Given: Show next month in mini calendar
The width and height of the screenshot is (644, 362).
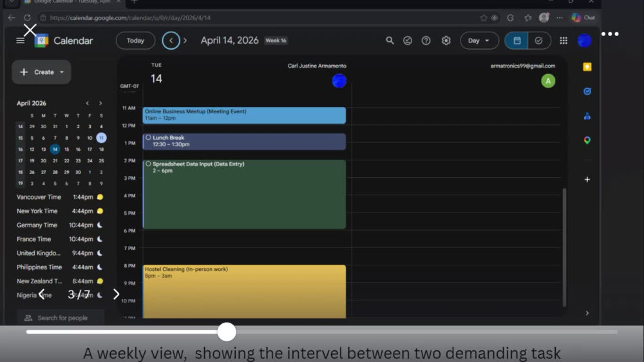Looking at the screenshot, I should 100,103.
